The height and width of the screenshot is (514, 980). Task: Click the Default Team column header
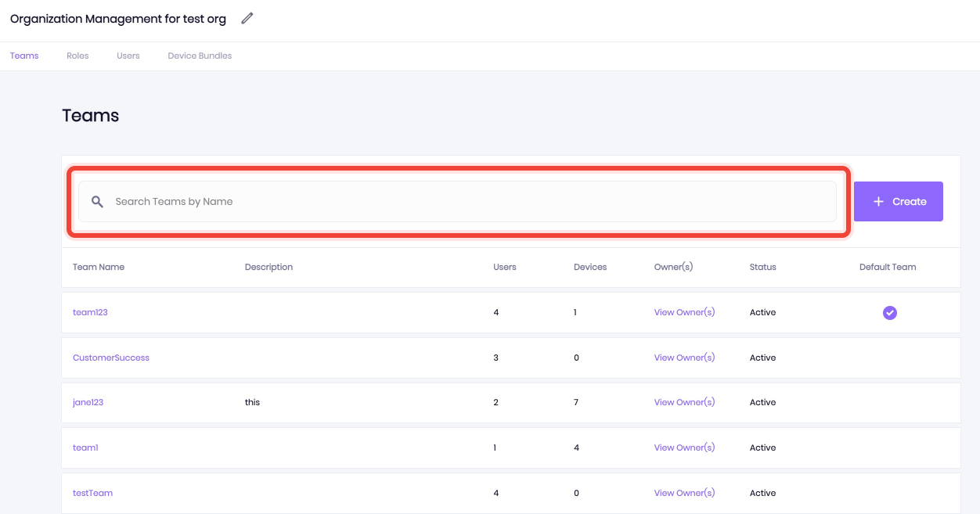[x=888, y=267]
